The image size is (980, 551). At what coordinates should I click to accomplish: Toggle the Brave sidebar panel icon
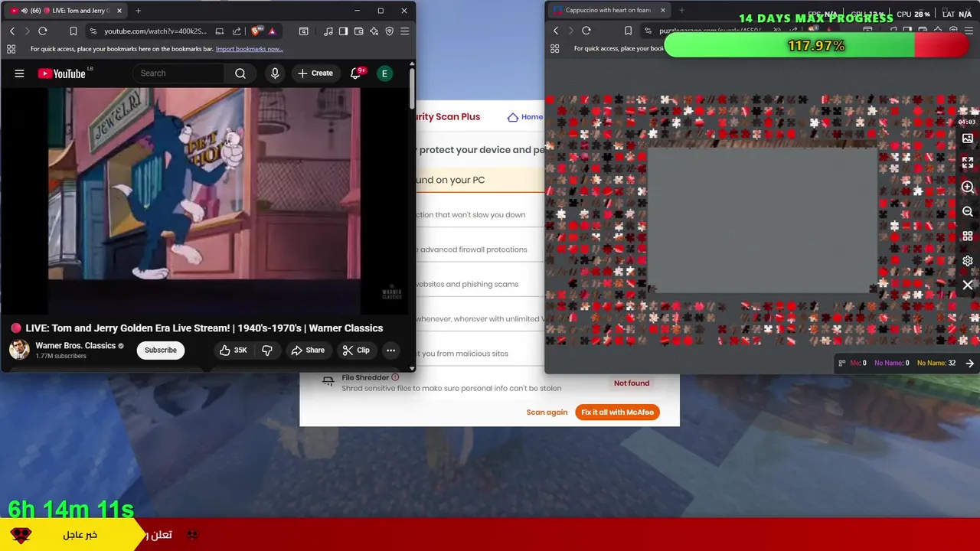343,31
